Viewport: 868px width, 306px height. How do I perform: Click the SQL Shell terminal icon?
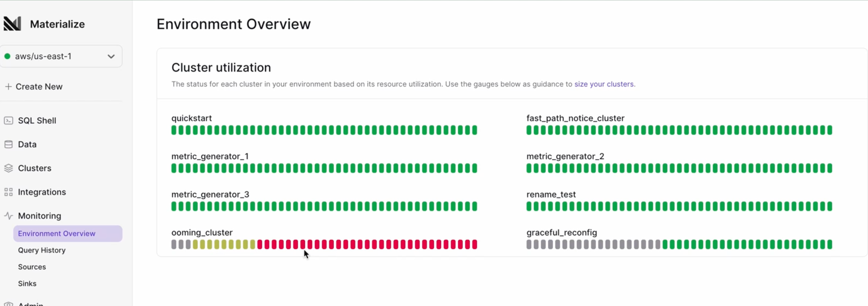8,120
